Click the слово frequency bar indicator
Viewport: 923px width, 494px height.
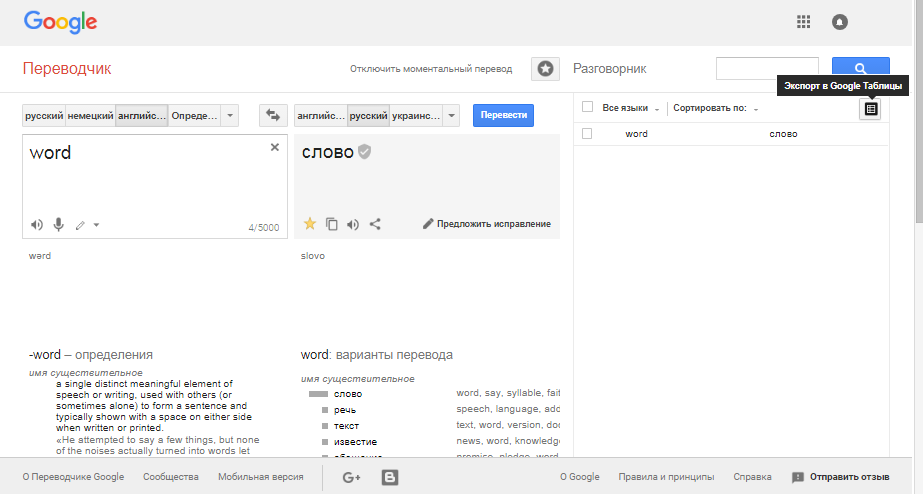click(318, 394)
